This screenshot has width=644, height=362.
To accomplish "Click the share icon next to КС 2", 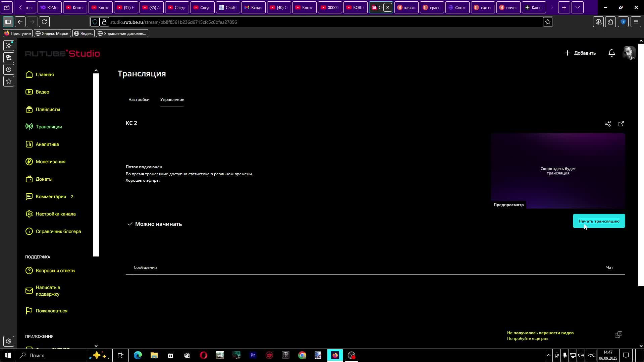I will [x=607, y=124].
